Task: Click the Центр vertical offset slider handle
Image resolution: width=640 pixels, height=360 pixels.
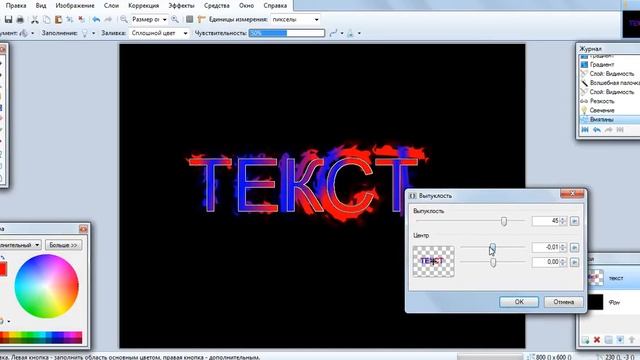Action: point(493,262)
